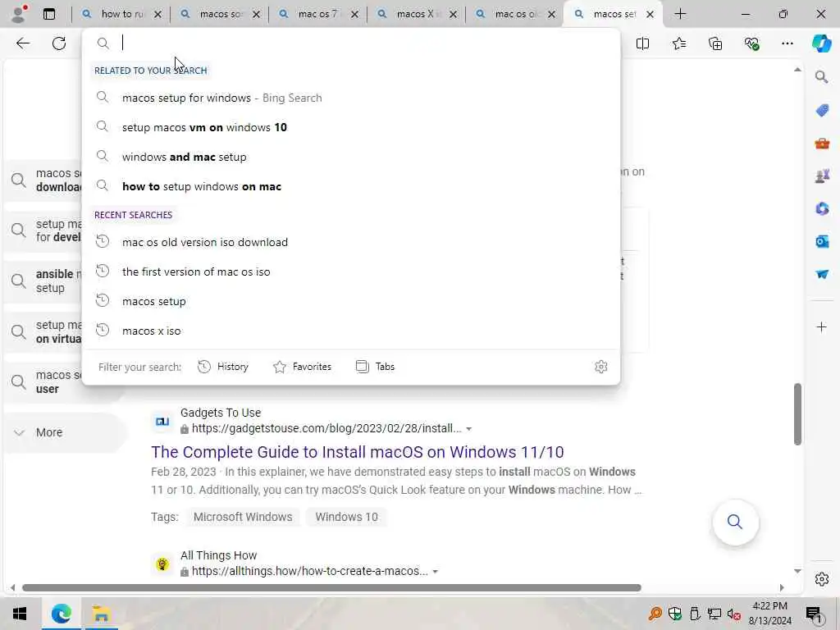
Task: Pick recent search 'macos x iso'
Action: [x=351, y=331]
